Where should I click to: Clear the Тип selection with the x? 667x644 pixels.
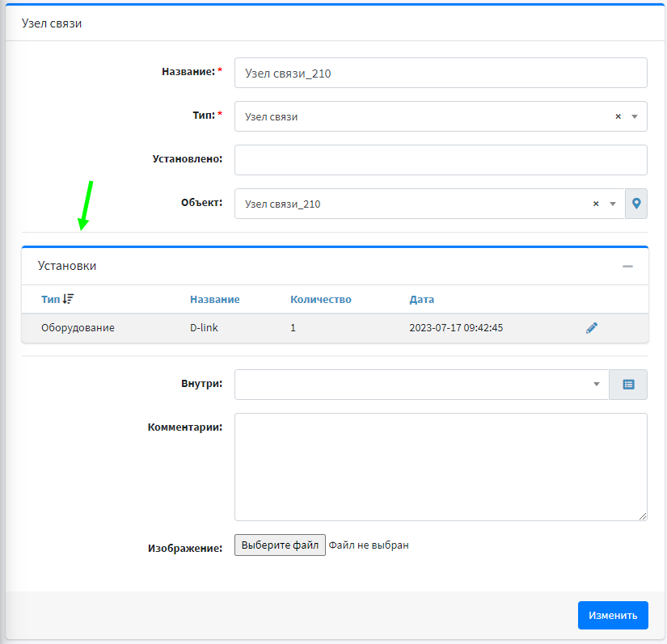(618, 116)
